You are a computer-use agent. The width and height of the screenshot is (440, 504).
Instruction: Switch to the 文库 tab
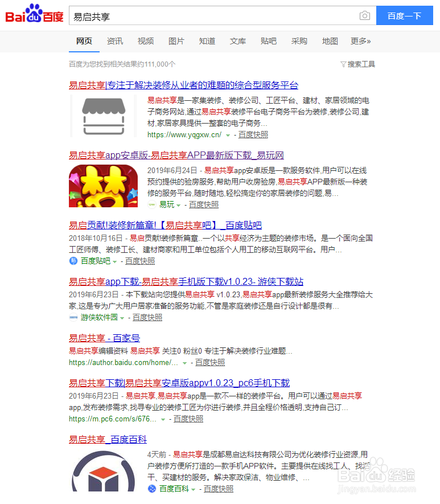238,41
